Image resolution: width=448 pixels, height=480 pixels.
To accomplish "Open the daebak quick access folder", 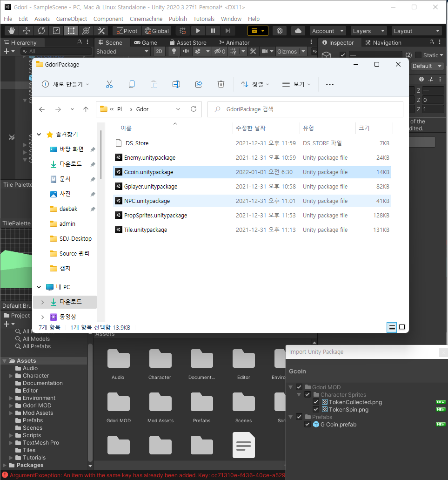I will coord(68,209).
